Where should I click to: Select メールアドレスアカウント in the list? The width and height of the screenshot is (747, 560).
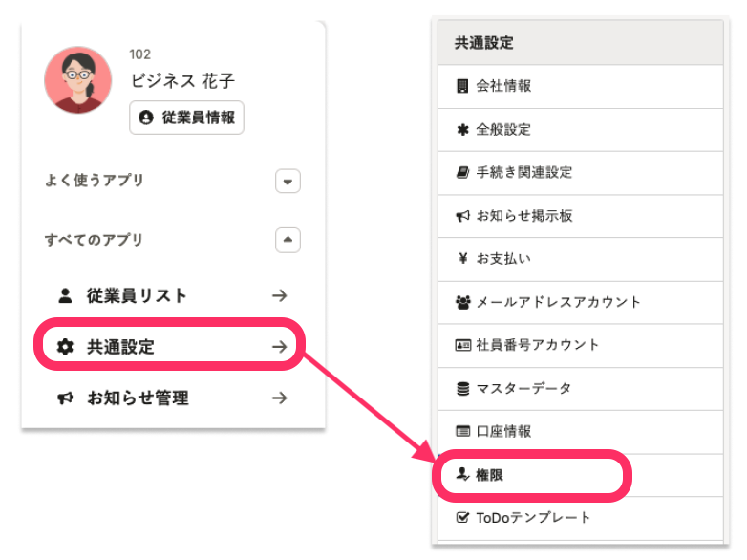click(558, 302)
